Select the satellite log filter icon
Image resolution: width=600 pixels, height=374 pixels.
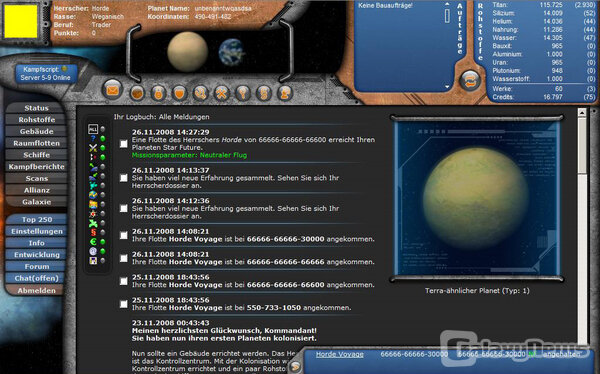(x=93, y=167)
